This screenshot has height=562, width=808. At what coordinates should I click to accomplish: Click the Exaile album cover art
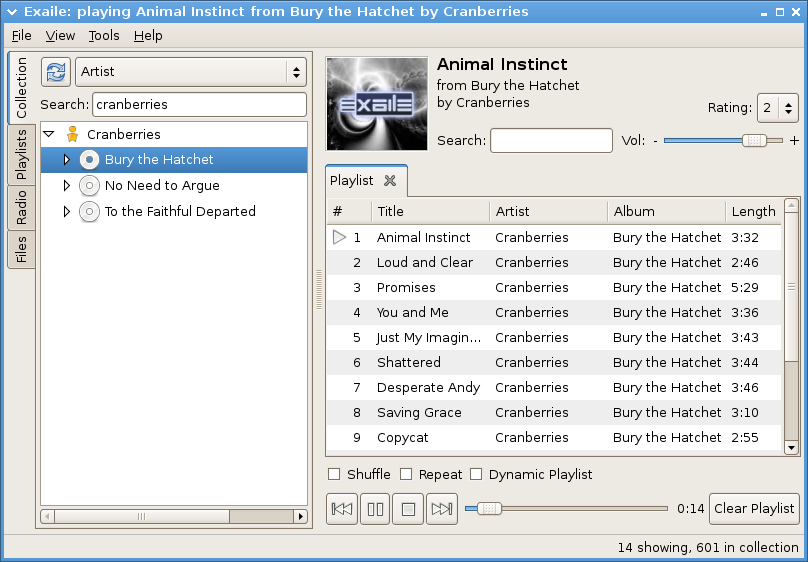coord(377,104)
